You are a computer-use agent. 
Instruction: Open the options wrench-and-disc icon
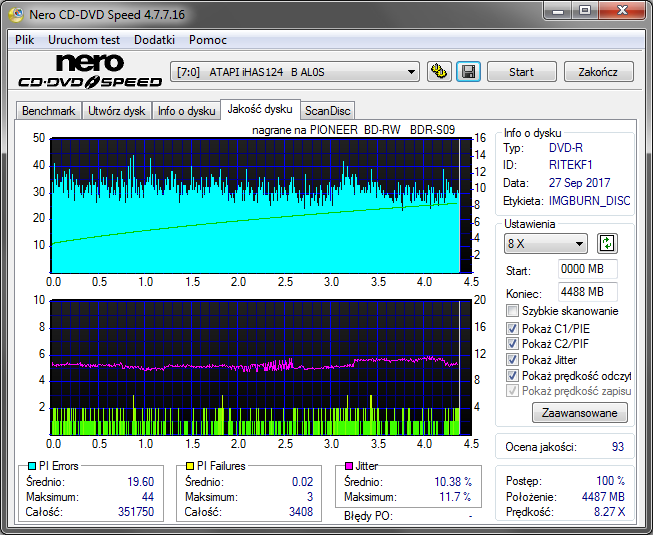coord(439,72)
